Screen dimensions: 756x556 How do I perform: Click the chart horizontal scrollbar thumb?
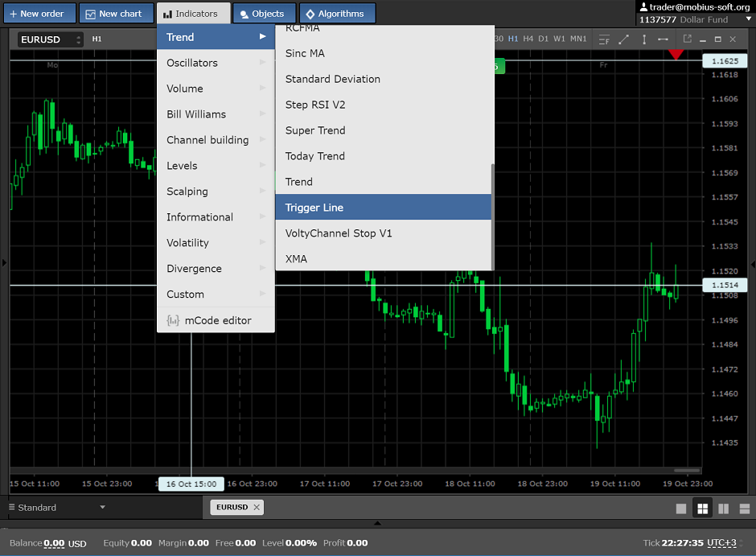click(x=687, y=470)
